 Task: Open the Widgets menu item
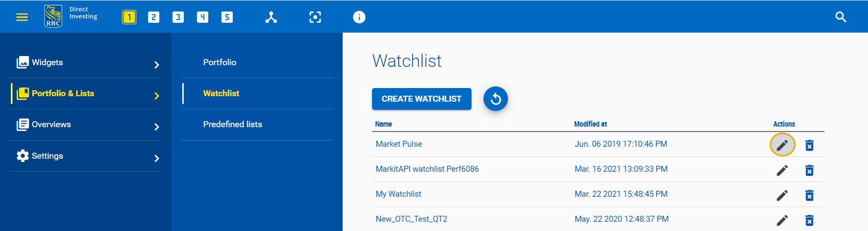pos(86,63)
